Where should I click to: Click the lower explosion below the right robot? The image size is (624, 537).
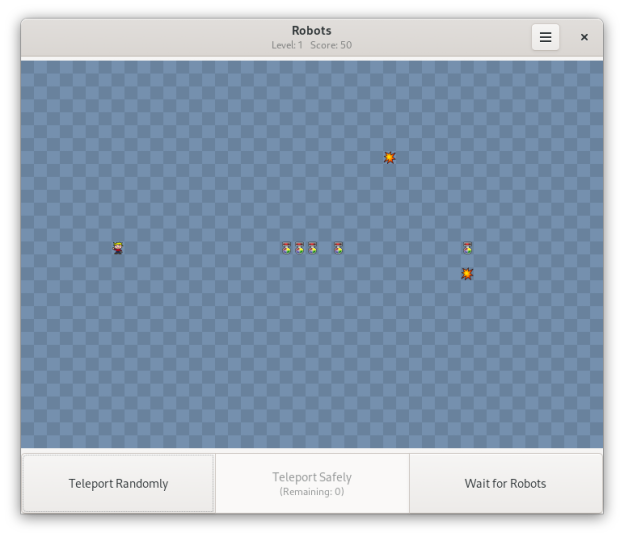(x=467, y=274)
